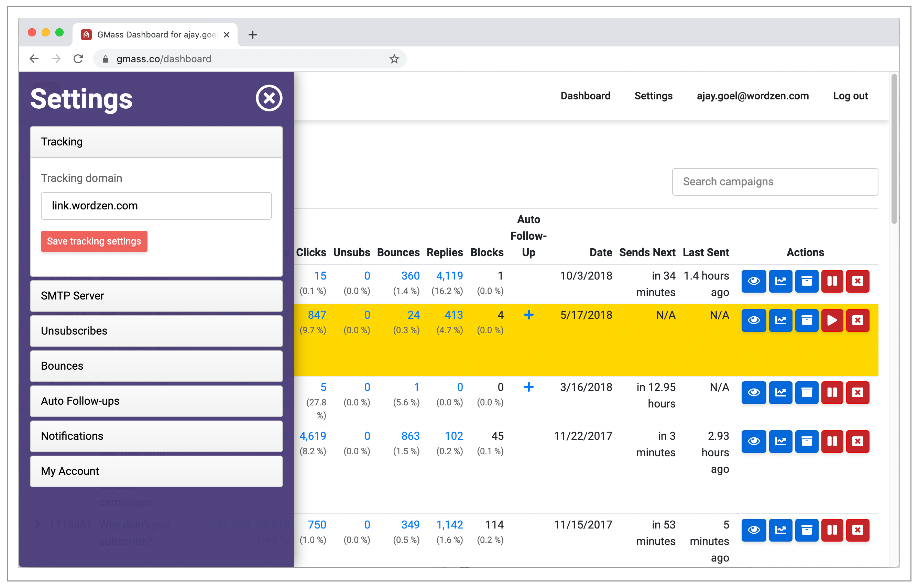
Task: Expand the Unsubscribes settings section
Action: click(156, 331)
